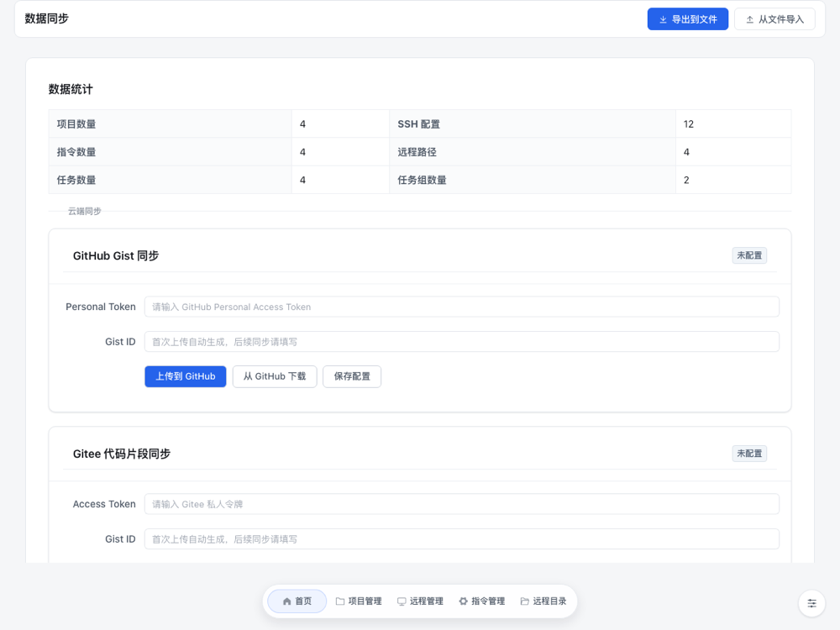The height and width of the screenshot is (630, 840).
Task: Click the 从文件导入 import button
Action: 774,19
